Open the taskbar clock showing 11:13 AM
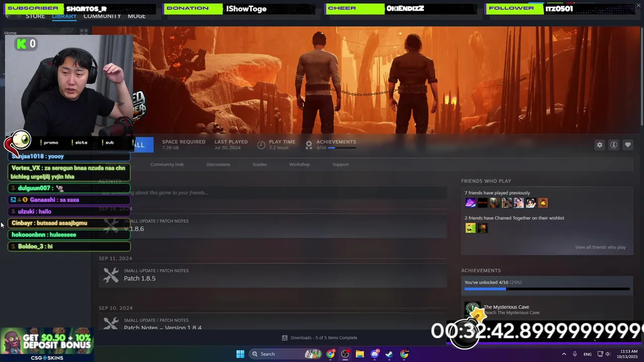This screenshot has width=644, height=362. click(x=628, y=354)
